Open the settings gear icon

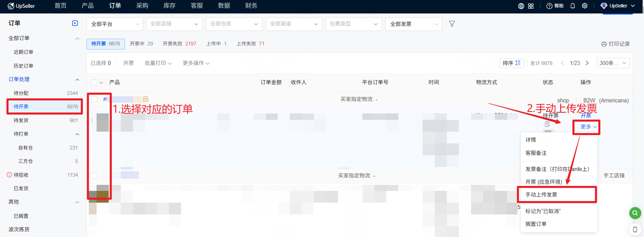(x=585, y=6)
